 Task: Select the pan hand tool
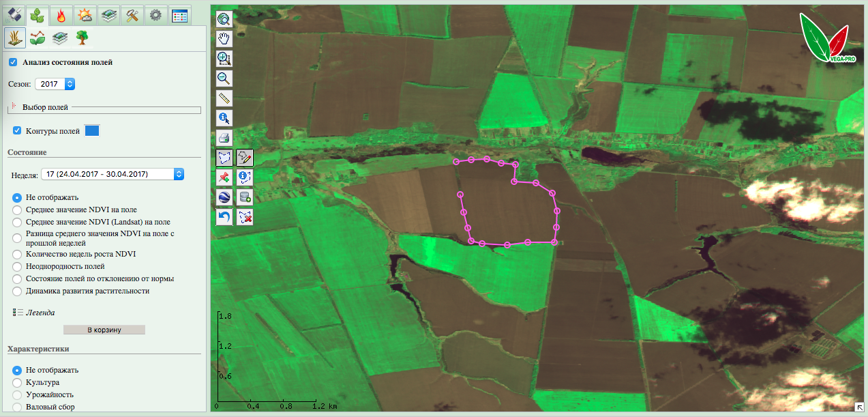pos(224,40)
